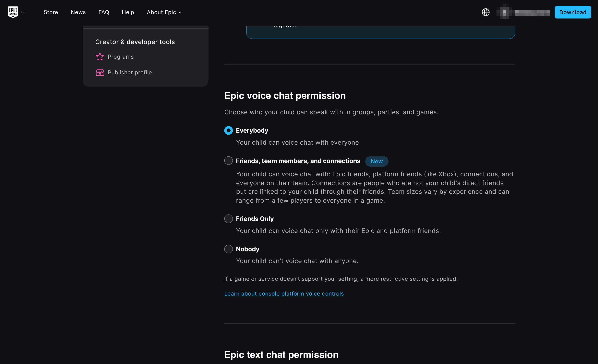The image size is (598, 364).
Task: Select Nobody for voice chat permission
Action: click(x=228, y=249)
